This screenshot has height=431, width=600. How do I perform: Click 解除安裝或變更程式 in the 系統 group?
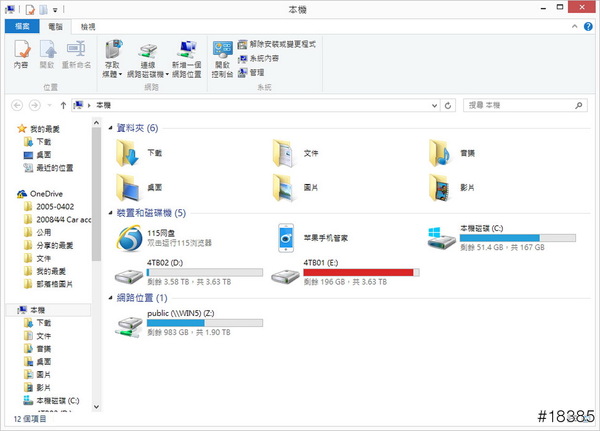[277, 44]
